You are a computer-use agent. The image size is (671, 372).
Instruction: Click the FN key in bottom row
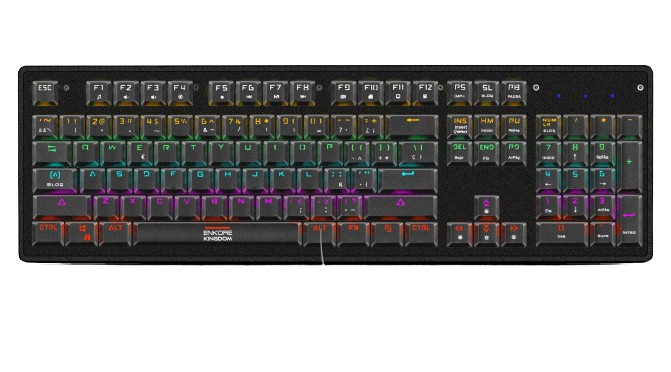(x=353, y=233)
